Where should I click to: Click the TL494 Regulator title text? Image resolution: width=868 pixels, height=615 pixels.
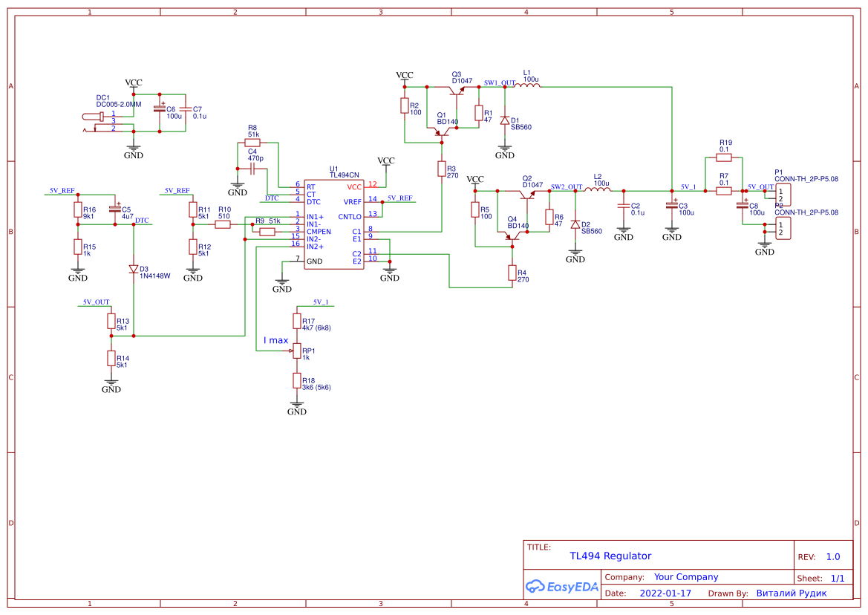click(x=610, y=556)
